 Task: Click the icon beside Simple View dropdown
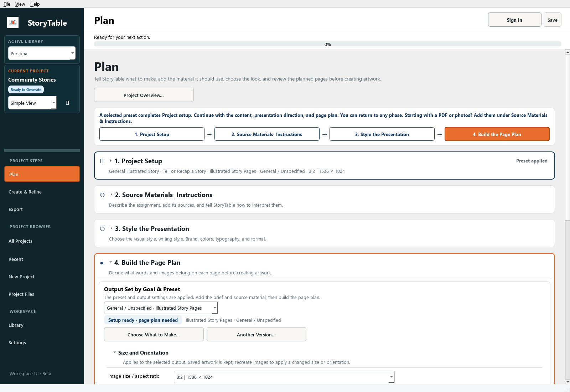point(67,103)
